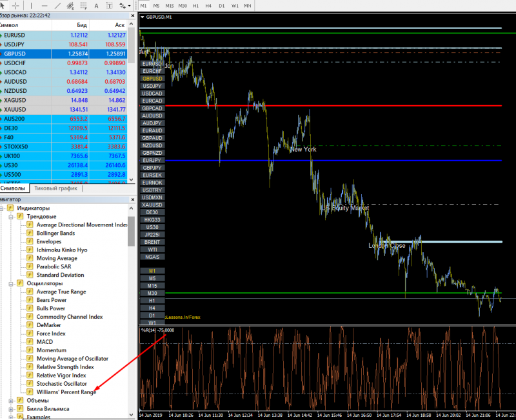Choose the text 'A' tool

96,6
